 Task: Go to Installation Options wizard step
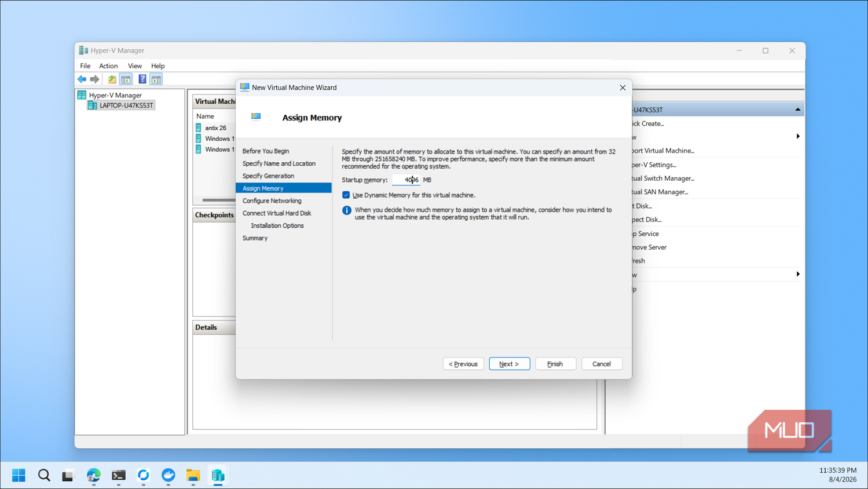coord(277,226)
